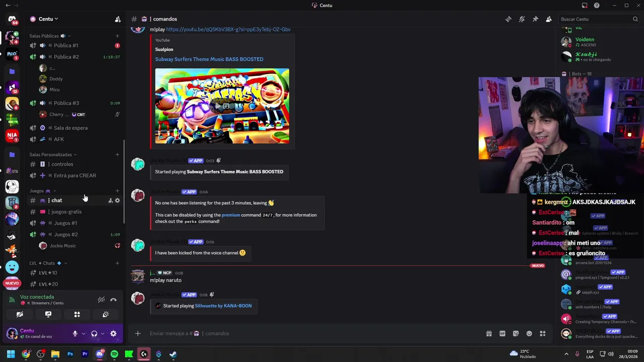Open the Threads icon in channel header
The height and width of the screenshot is (362, 644).
coord(508,19)
